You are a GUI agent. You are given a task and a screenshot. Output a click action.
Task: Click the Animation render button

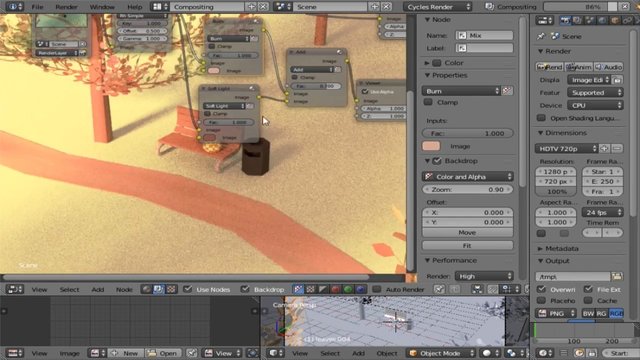(579, 67)
